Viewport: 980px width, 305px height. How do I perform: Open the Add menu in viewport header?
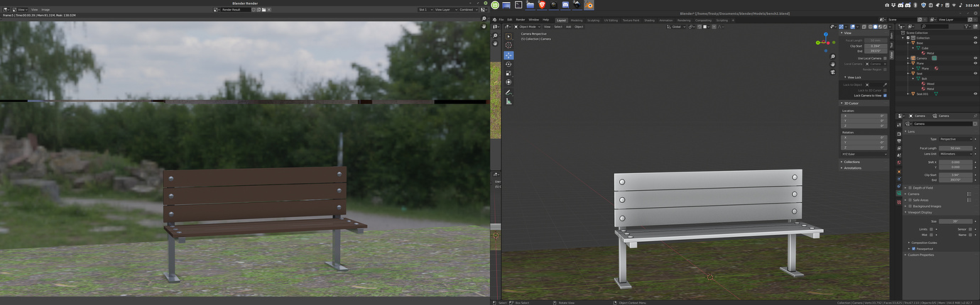click(568, 26)
